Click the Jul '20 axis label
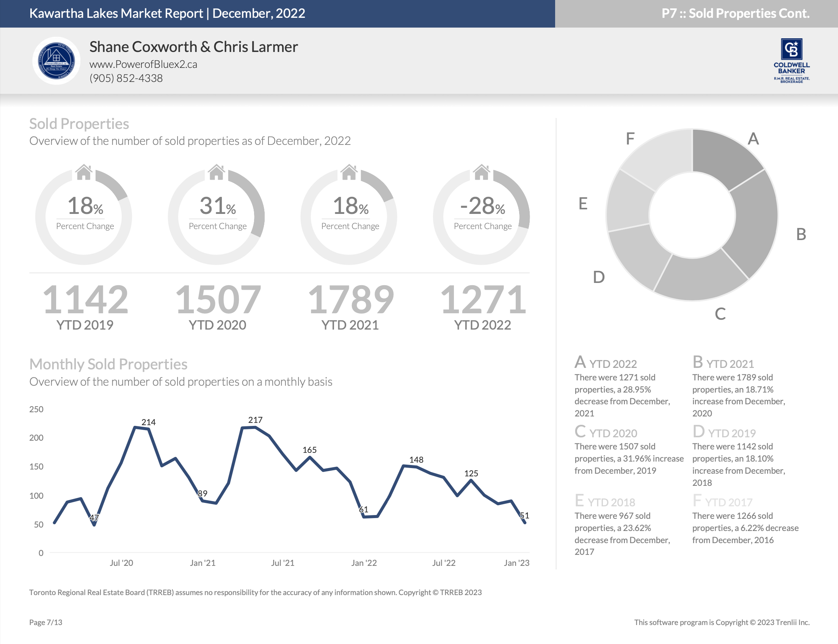Image resolution: width=838 pixels, height=644 pixels. click(121, 563)
